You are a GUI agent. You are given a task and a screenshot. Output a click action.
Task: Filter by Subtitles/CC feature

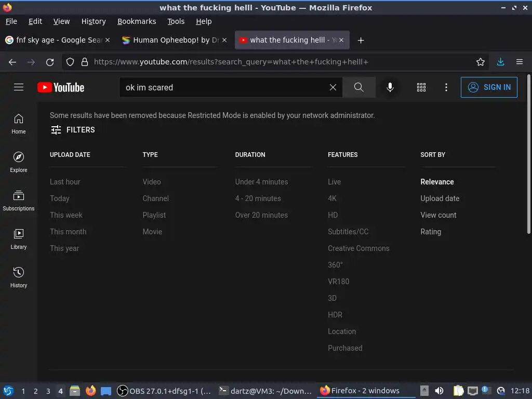[x=348, y=232]
